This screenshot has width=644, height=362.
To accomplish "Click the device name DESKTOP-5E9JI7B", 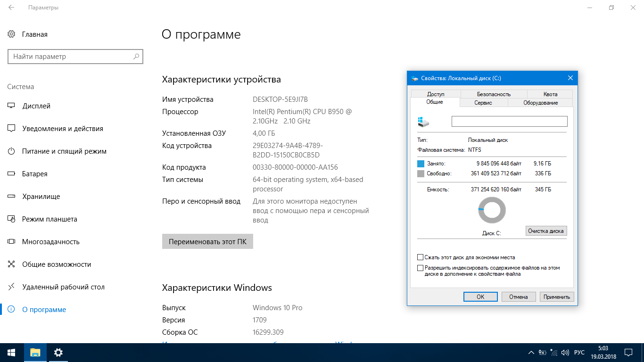I will click(280, 99).
